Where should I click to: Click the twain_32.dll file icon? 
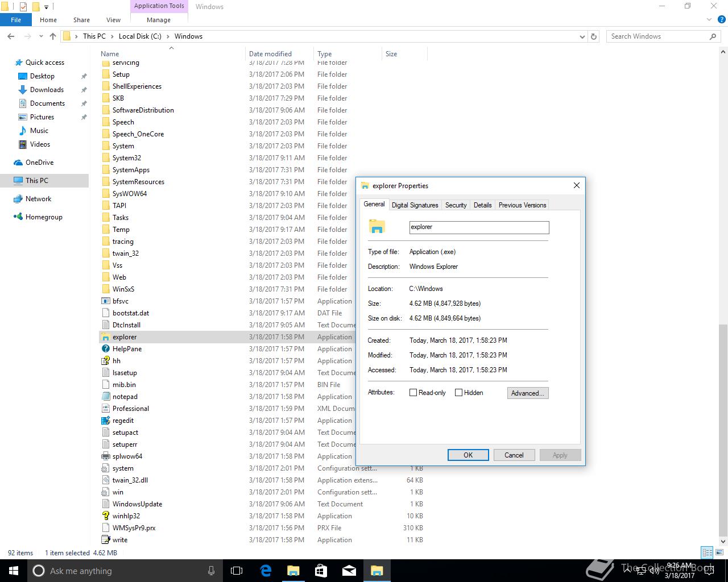click(x=105, y=480)
